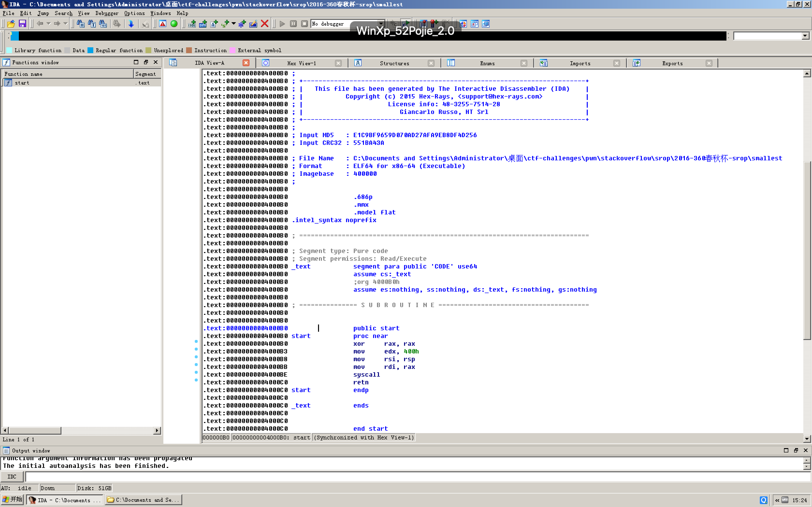Image resolution: width=812 pixels, height=507 pixels.
Task: Open the Debugger menu
Action: click(107, 14)
